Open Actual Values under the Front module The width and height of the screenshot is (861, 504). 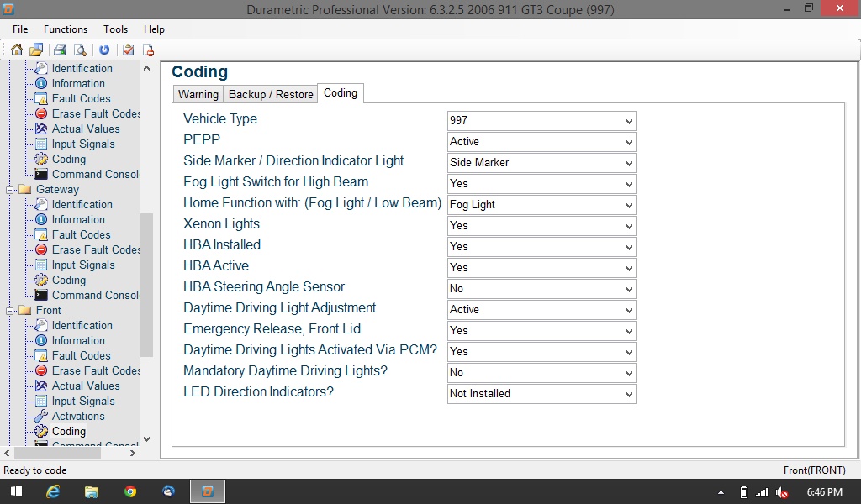pyautogui.click(x=85, y=386)
